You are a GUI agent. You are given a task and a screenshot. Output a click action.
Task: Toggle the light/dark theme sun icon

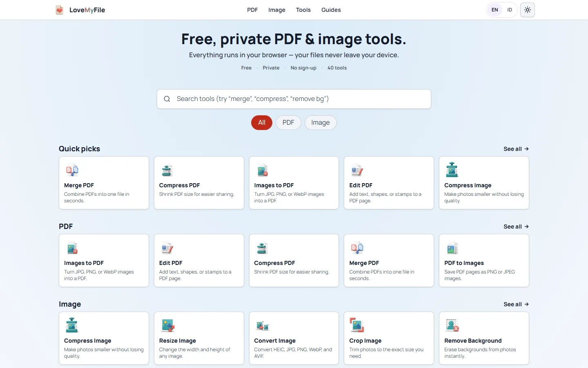click(x=528, y=10)
